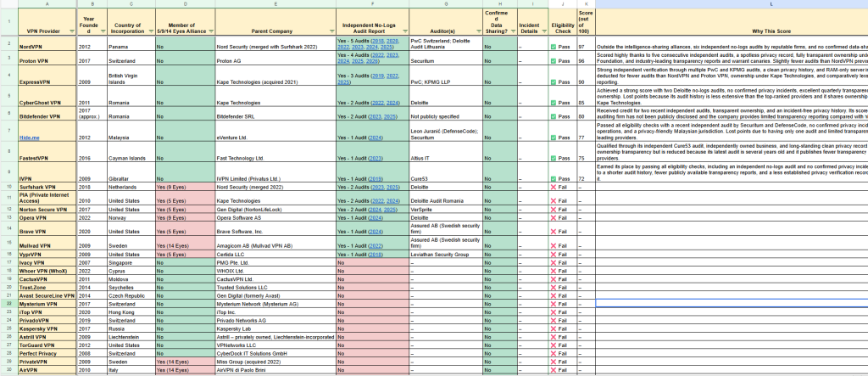Select the Kaspersky Lab parent company cell

coord(275,328)
